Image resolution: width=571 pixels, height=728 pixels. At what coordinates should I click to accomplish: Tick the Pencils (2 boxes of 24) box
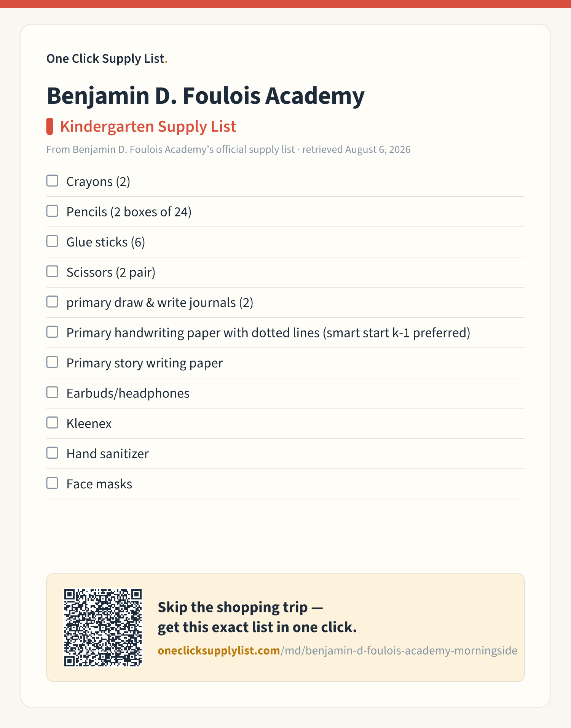(x=52, y=211)
